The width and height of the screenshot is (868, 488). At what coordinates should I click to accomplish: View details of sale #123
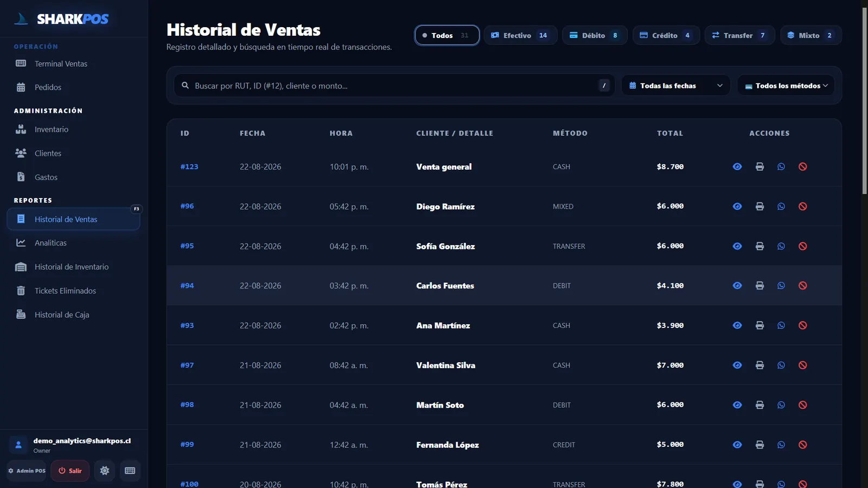[737, 166]
